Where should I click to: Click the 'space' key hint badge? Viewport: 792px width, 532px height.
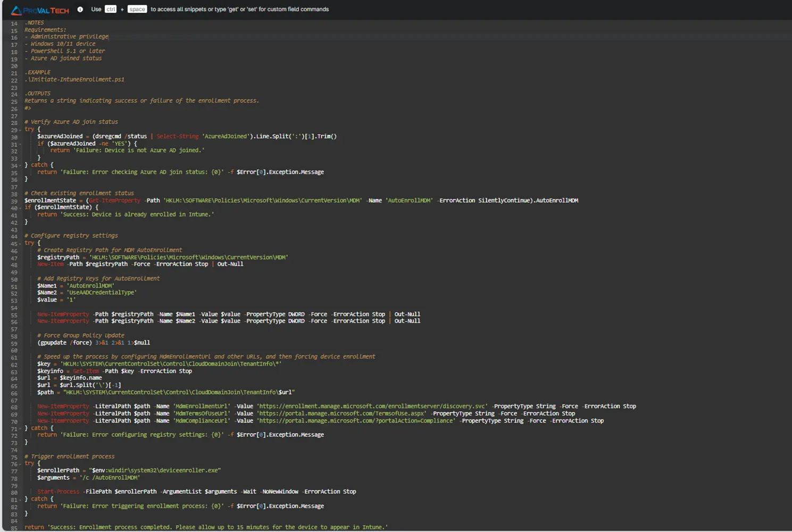pyautogui.click(x=137, y=9)
